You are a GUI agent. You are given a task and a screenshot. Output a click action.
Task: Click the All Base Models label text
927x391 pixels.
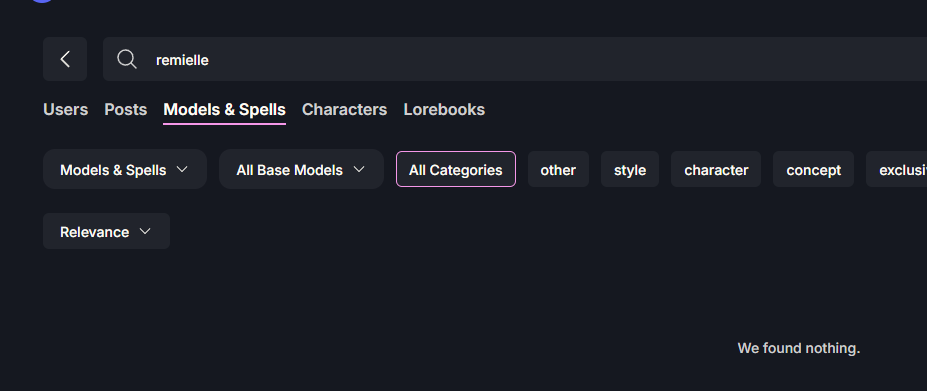coord(290,170)
